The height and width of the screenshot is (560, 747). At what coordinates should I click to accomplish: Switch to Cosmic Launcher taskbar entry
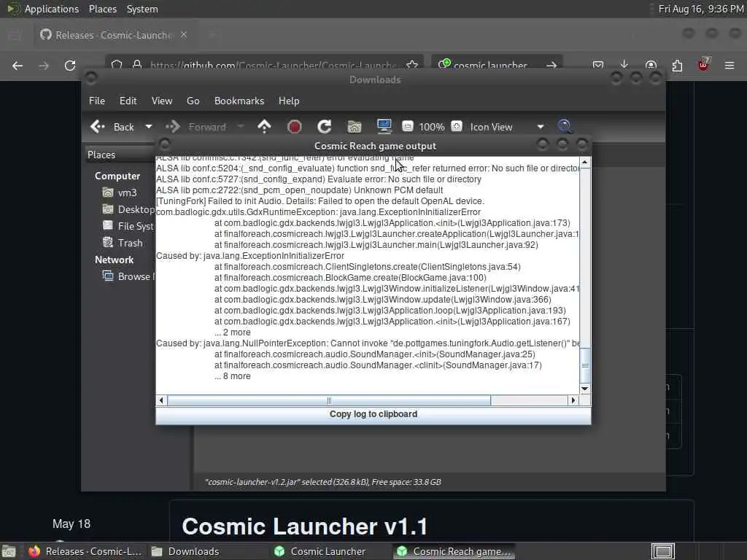click(x=330, y=551)
